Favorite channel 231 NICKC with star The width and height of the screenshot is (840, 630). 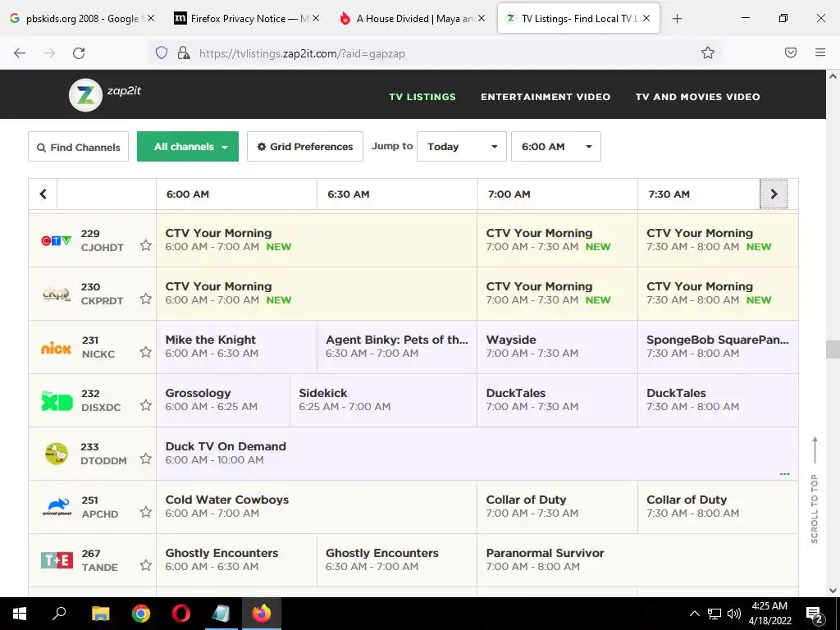tap(146, 352)
